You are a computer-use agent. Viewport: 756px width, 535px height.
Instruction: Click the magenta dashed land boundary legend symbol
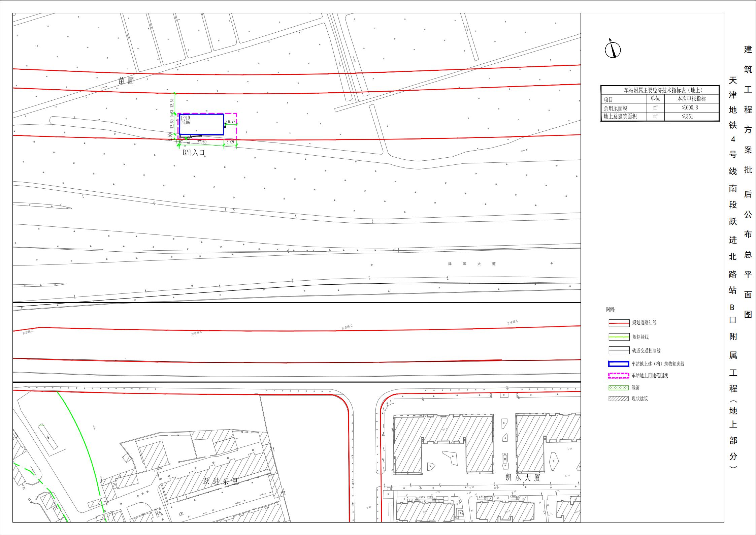tap(619, 375)
